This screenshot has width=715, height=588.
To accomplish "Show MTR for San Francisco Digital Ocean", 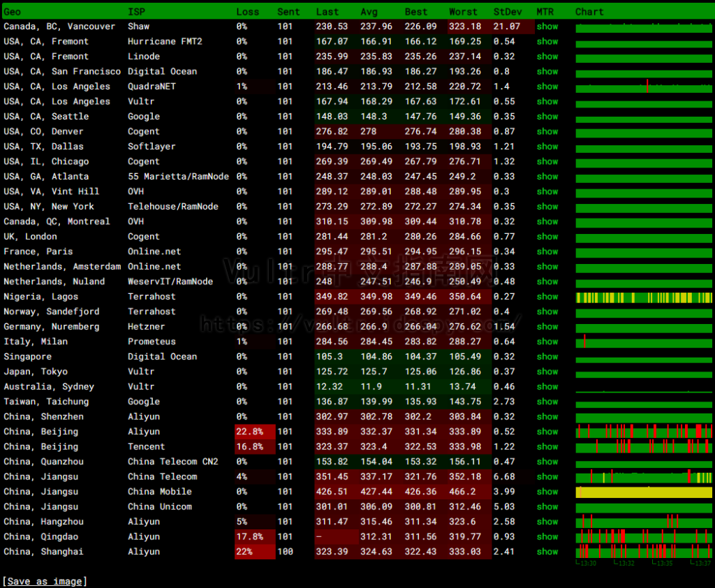I will [547, 72].
